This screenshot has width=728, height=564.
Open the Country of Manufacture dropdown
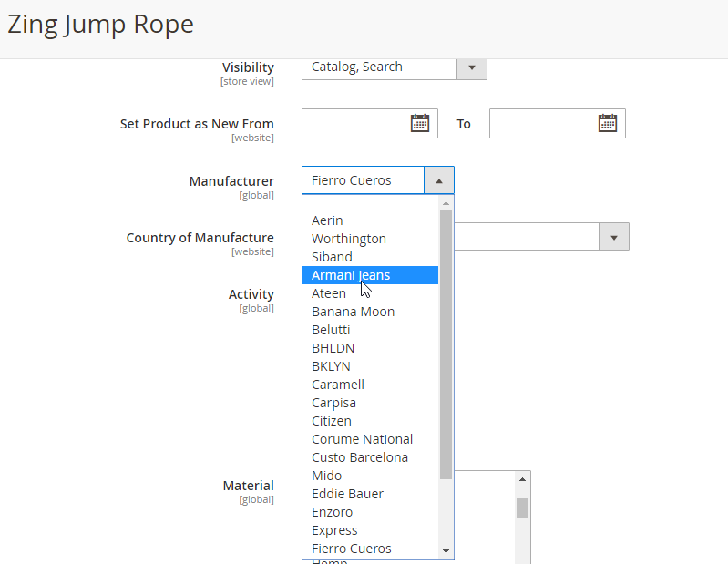(x=613, y=237)
